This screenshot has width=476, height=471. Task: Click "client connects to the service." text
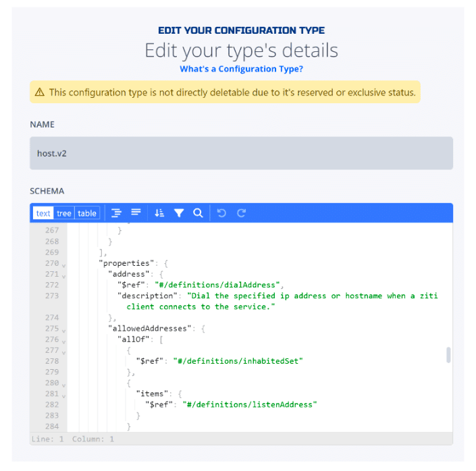[x=201, y=307]
